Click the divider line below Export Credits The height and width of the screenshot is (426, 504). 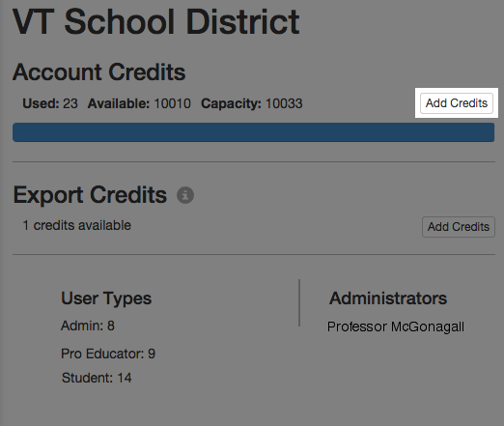tap(254, 254)
